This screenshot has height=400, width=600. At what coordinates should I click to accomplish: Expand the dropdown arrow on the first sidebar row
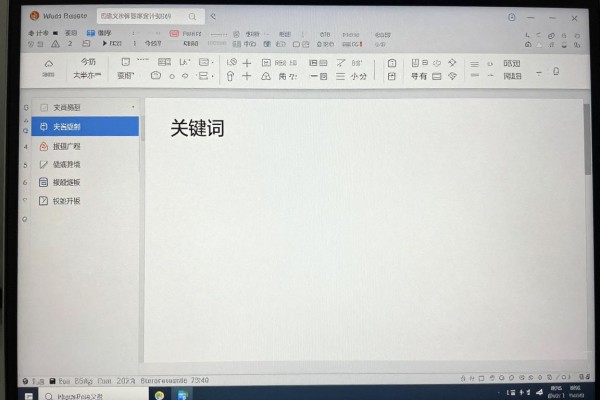click(x=133, y=107)
